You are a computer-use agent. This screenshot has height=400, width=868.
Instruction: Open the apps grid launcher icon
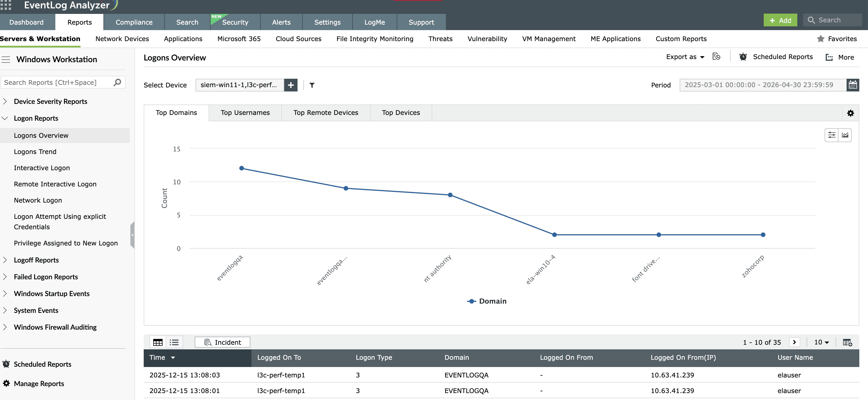(6, 5)
